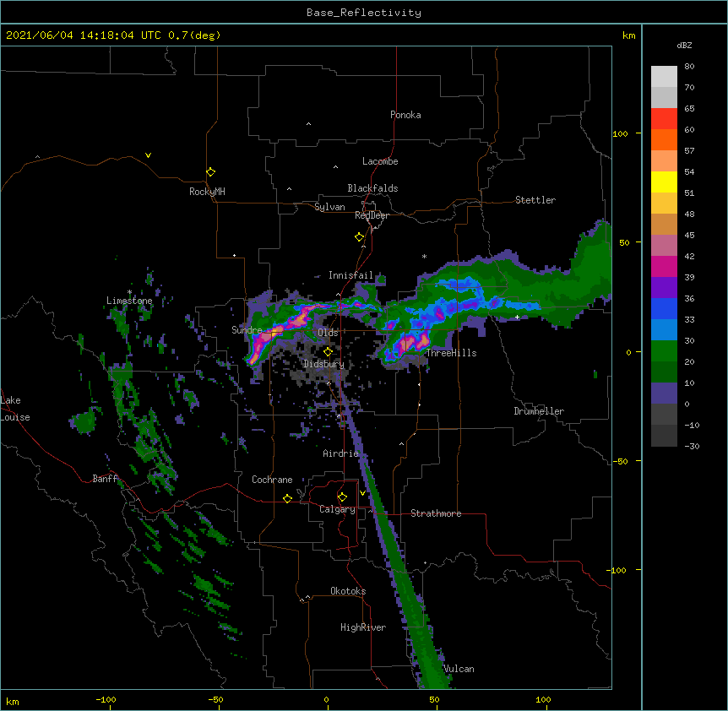Click the yellow diamond marker above Calgary
Image resolution: width=728 pixels, height=711 pixels.
342,497
